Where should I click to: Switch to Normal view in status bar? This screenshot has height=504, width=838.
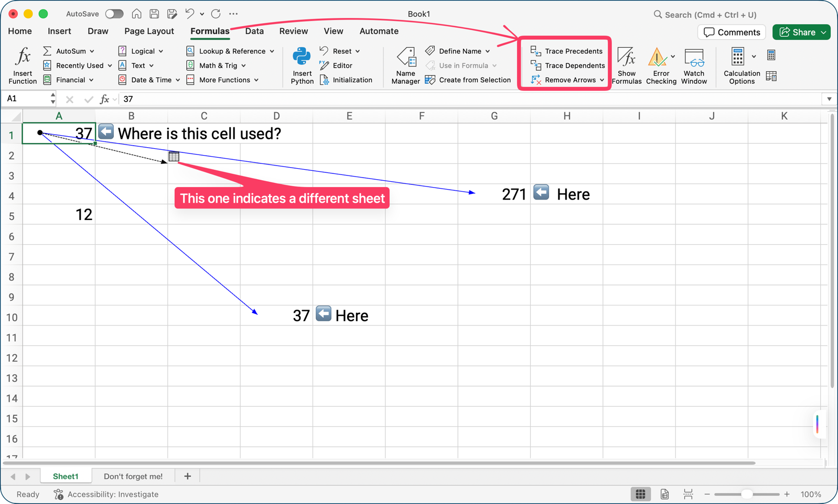[x=640, y=494]
